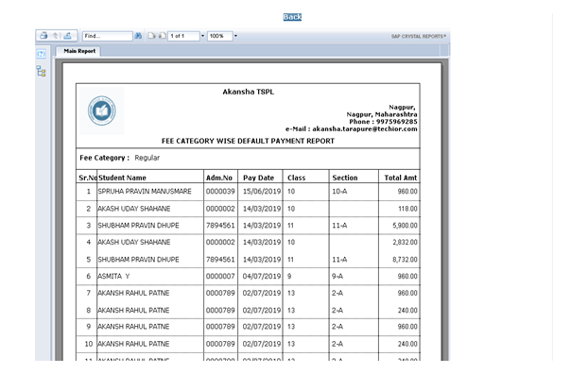Click the email akansha.tarapure@techior.com
This screenshot has width=588, height=374.
[365, 128]
